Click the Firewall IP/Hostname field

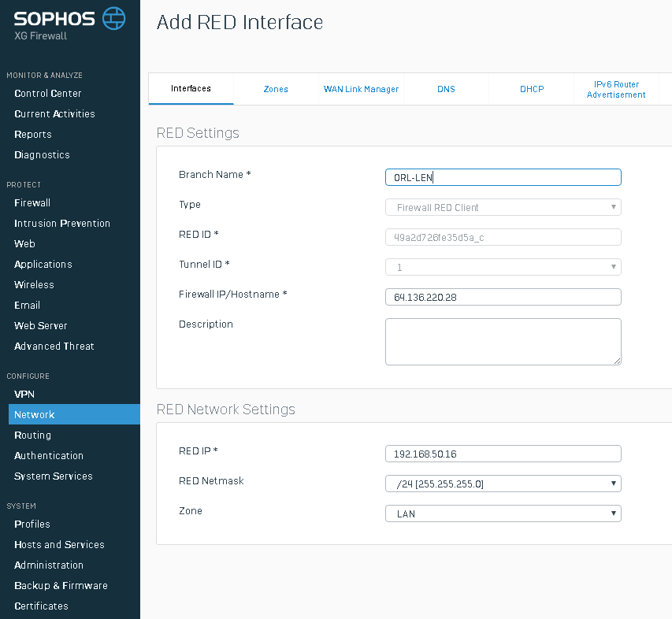click(x=503, y=297)
